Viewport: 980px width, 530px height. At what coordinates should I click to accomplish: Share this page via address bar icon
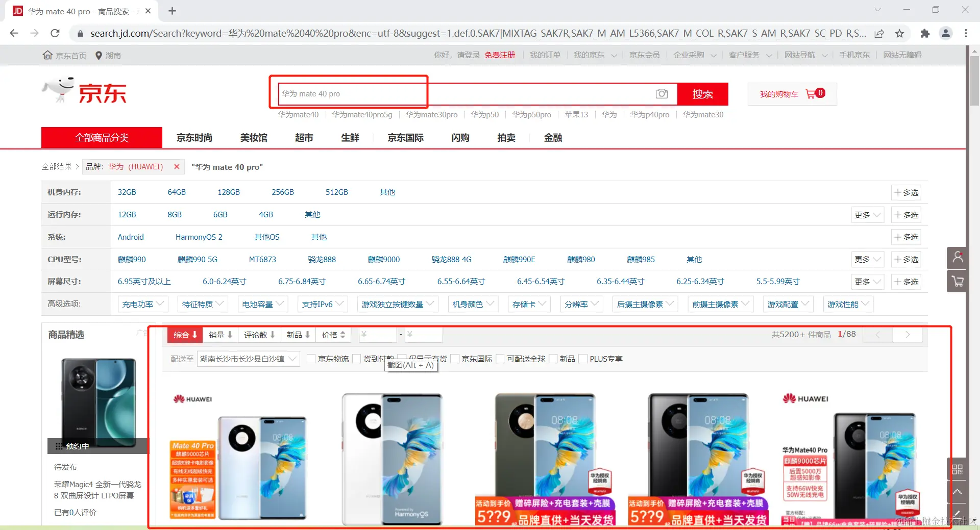[879, 34]
